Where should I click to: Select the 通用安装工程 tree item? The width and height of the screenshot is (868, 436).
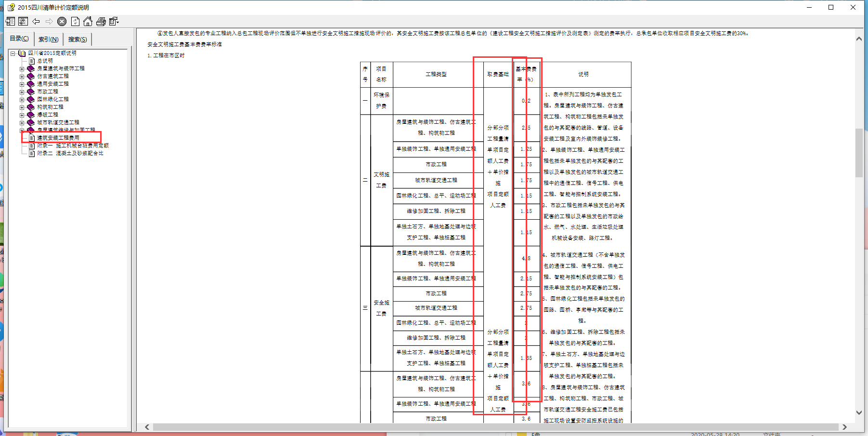point(53,84)
